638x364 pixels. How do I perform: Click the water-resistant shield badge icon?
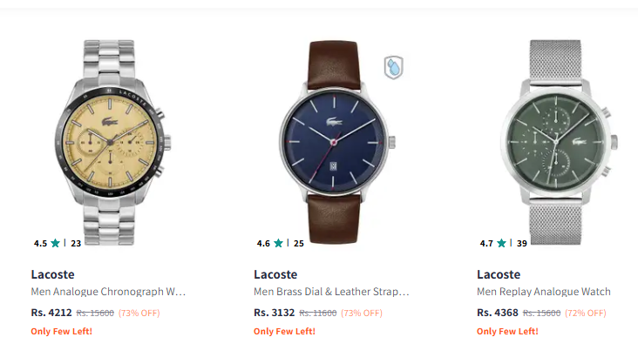pyautogui.click(x=393, y=67)
